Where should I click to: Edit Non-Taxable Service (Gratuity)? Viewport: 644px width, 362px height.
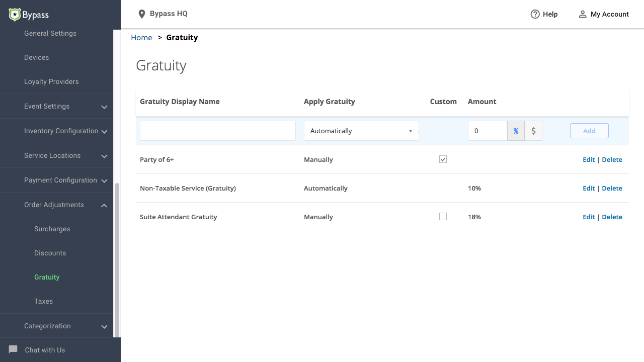[x=589, y=188]
